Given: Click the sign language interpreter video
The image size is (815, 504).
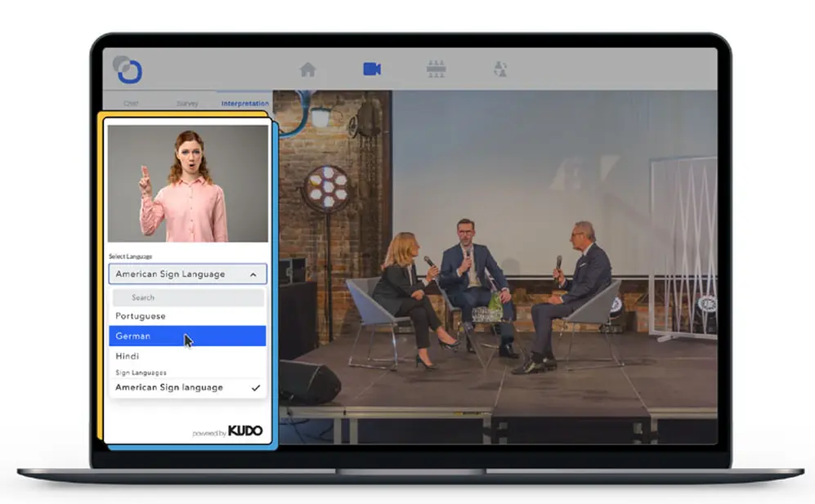Looking at the screenshot, I should pos(188,184).
